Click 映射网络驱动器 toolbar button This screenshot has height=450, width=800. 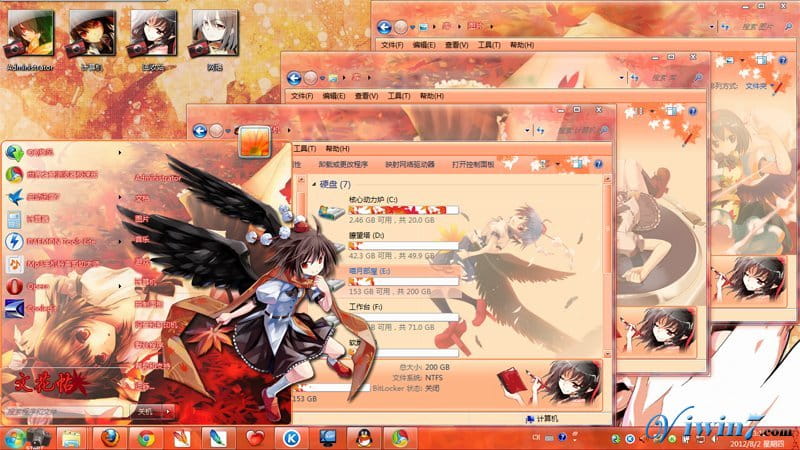(x=410, y=164)
